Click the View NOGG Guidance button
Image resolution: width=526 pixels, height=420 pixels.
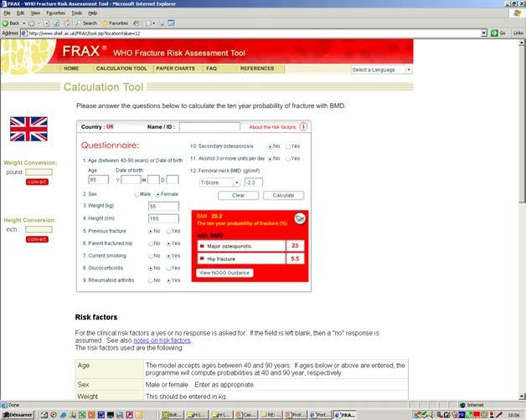pyautogui.click(x=224, y=273)
